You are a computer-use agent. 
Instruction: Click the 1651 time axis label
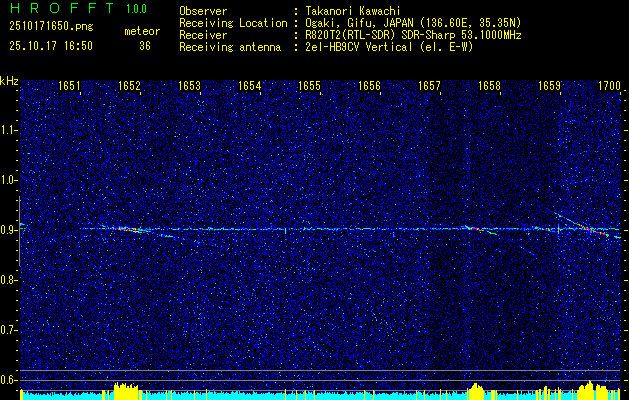tap(69, 85)
